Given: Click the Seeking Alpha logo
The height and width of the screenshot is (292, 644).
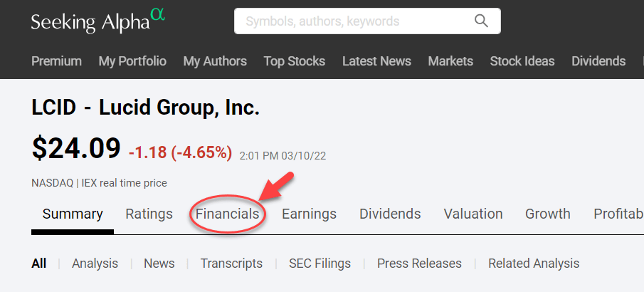Looking at the screenshot, I should pyautogui.click(x=97, y=21).
